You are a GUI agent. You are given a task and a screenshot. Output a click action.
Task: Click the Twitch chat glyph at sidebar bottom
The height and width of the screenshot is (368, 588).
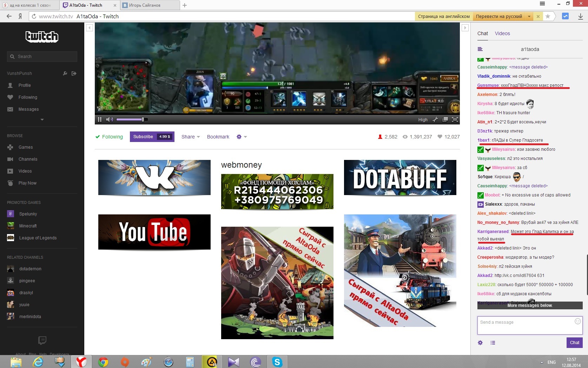click(x=42, y=340)
